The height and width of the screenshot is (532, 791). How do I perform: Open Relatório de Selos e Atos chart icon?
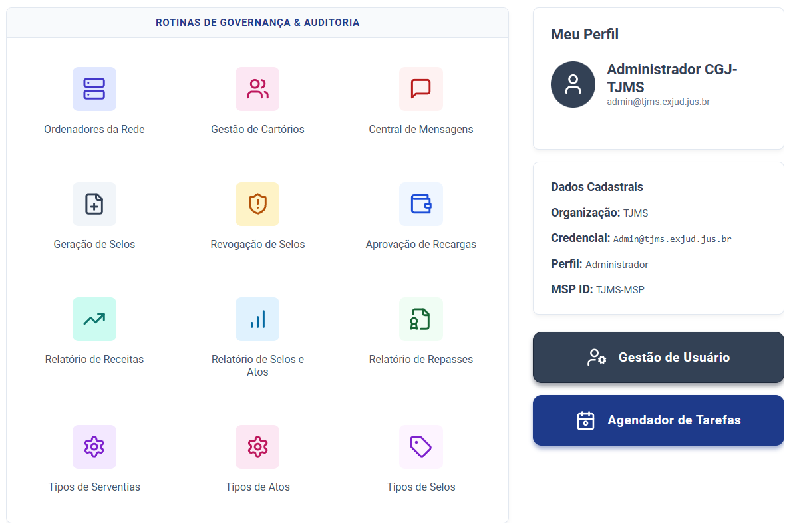coord(257,319)
